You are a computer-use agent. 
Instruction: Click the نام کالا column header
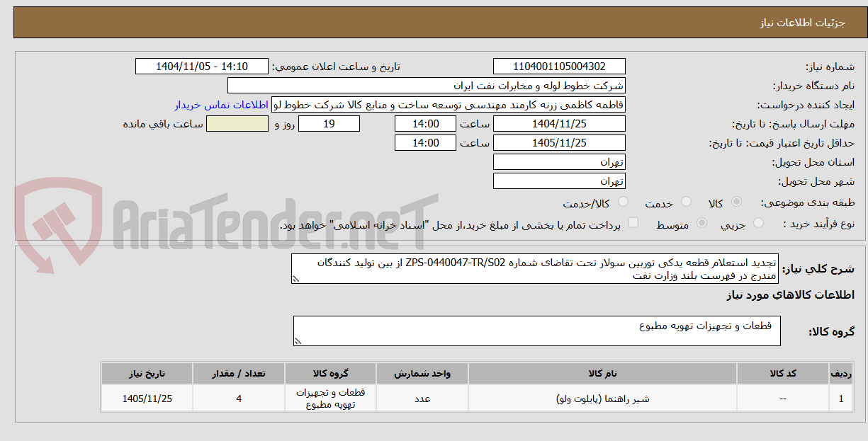[x=602, y=373]
